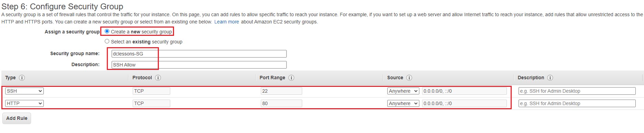
Task: Open the HTTP rule type dropdown
Action: click(x=24, y=103)
